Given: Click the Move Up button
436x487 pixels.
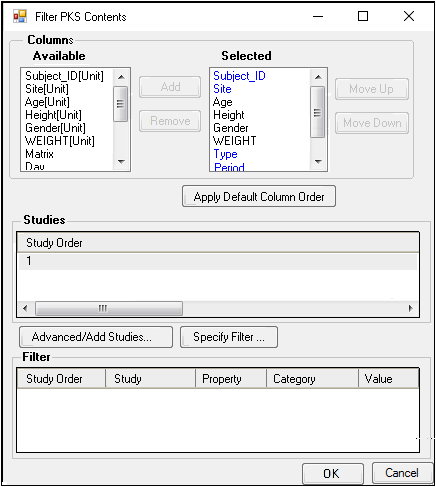Looking at the screenshot, I should pyautogui.click(x=372, y=89).
